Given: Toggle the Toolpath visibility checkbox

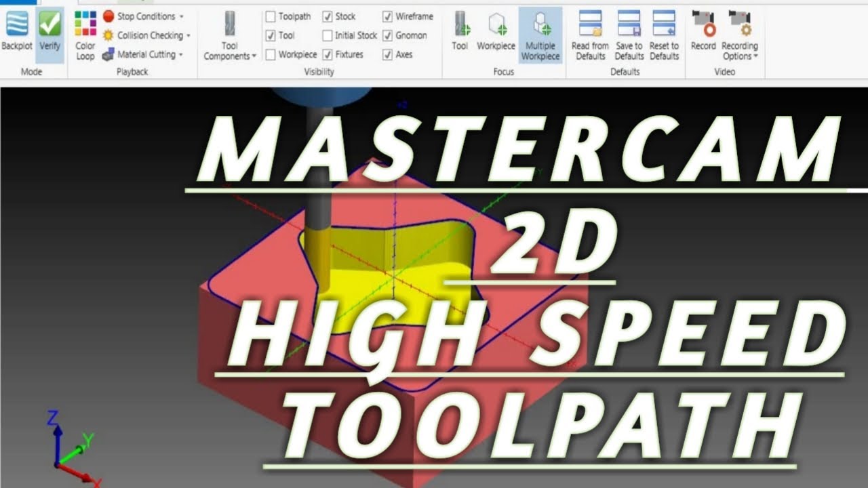Looking at the screenshot, I should [271, 16].
